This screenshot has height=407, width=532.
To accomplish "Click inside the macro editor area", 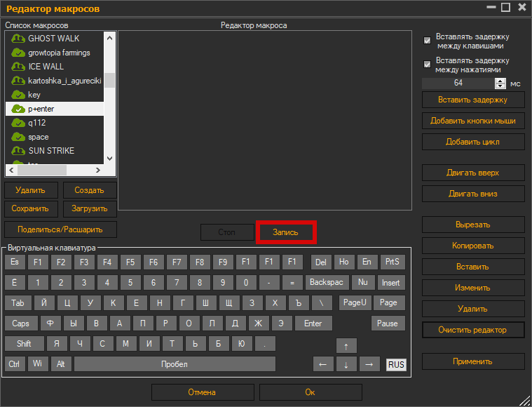I will (x=265, y=120).
